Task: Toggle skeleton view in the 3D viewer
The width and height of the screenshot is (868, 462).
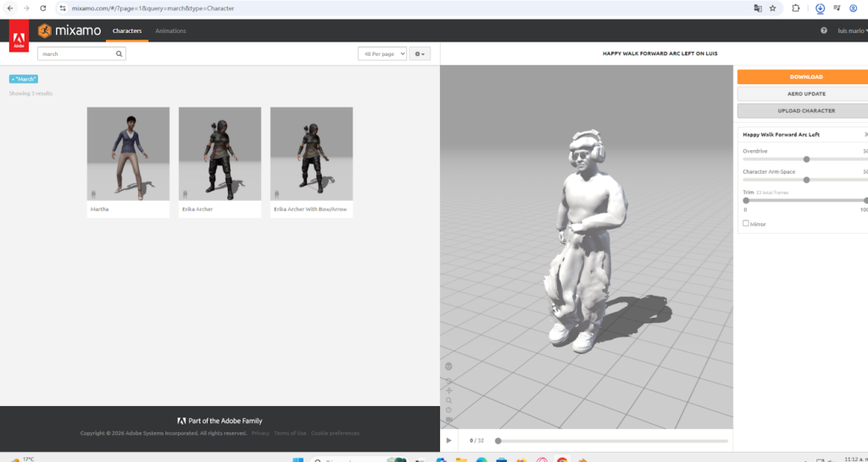Action: click(x=449, y=366)
